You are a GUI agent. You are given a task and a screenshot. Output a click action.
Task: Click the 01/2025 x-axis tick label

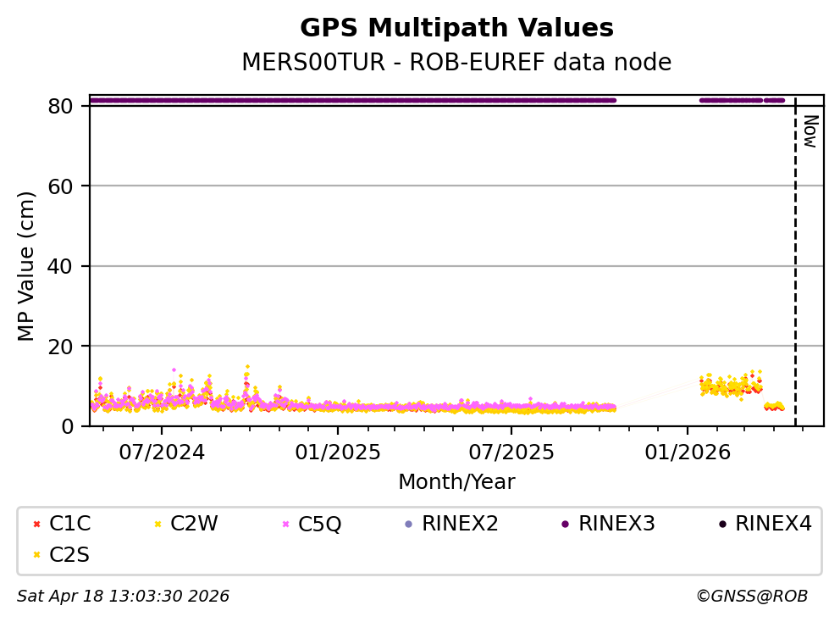337,452
